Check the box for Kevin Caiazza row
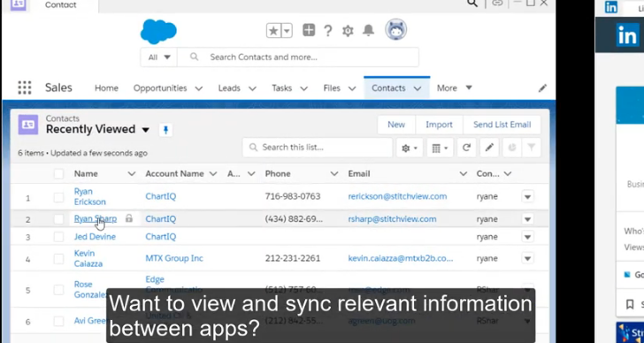The image size is (644, 343). click(58, 258)
